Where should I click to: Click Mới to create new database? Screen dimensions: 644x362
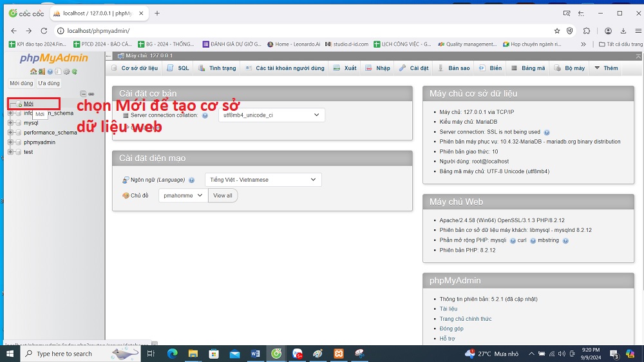(x=28, y=104)
